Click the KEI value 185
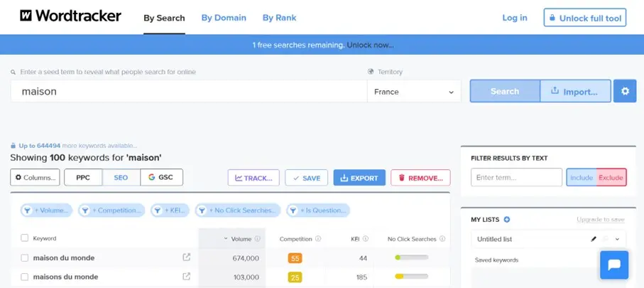 [x=362, y=277]
